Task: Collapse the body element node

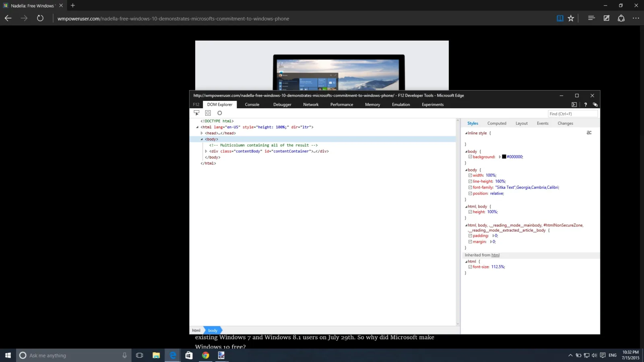Action: (x=202, y=139)
